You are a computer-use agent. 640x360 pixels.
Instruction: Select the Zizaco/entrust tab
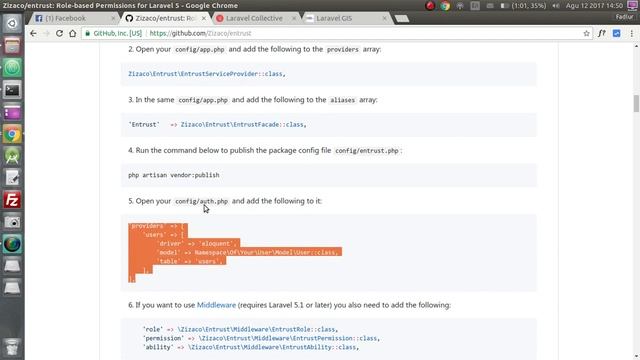pos(165,18)
